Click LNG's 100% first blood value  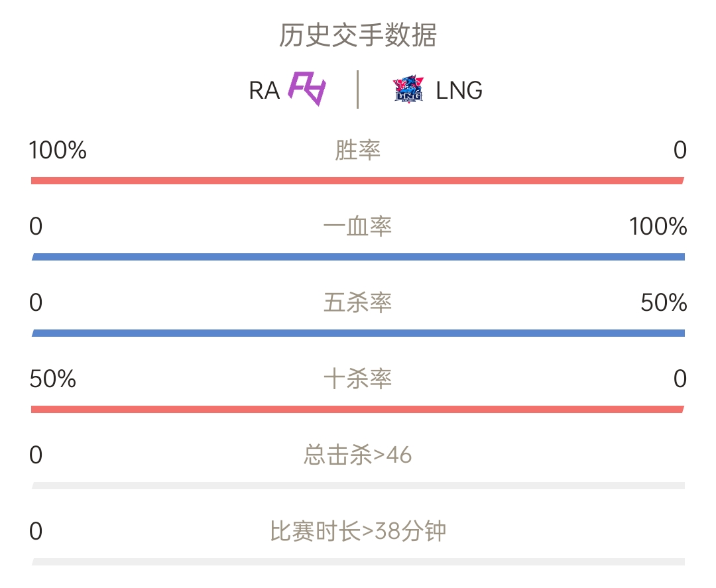658,227
